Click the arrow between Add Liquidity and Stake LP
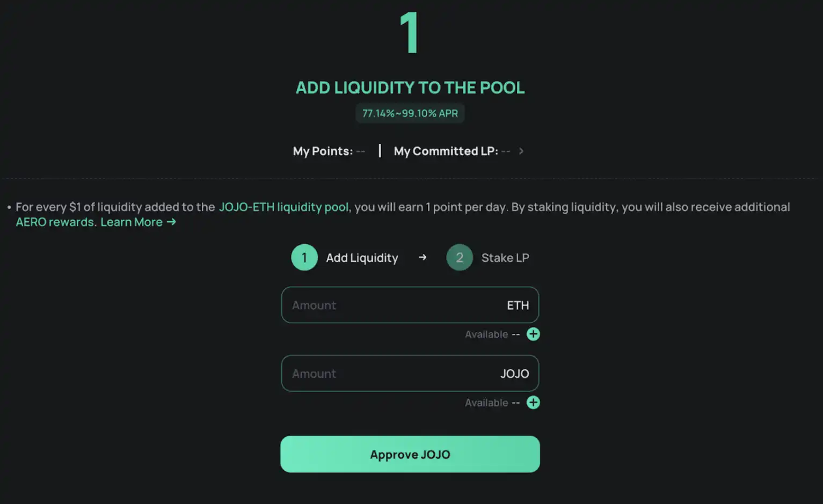The height and width of the screenshot is (504, 823). pos(423,258)
